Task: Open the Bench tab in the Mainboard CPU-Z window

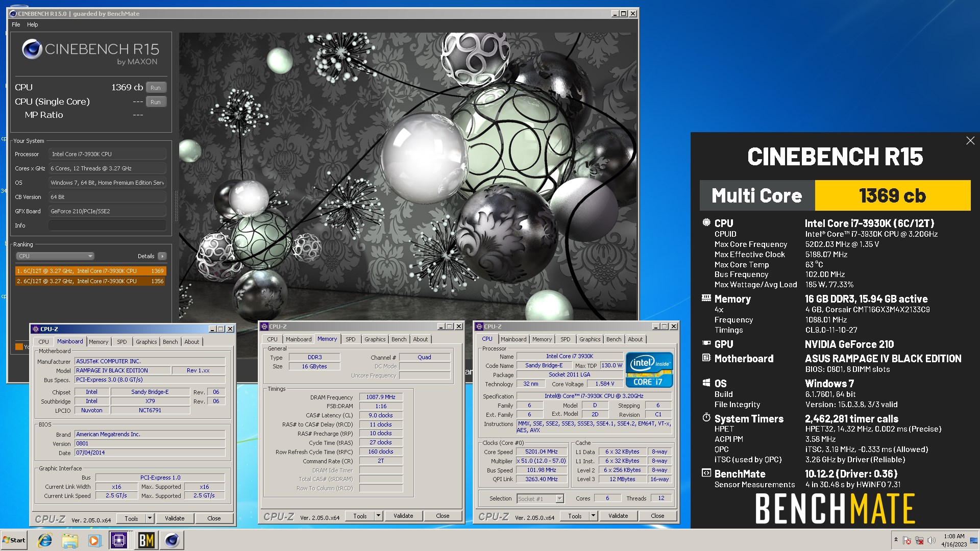Action: click(170, 342)
